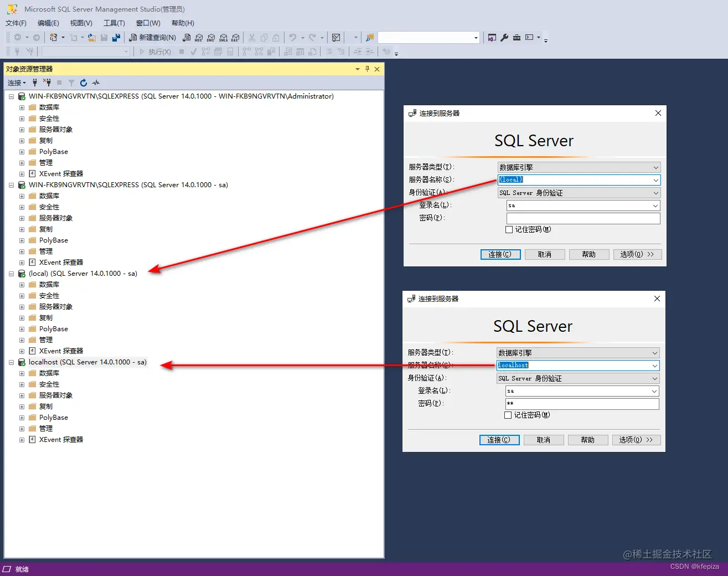
Task: Open the command window icon
Action: pyautogui.click(x=529, y=38)
